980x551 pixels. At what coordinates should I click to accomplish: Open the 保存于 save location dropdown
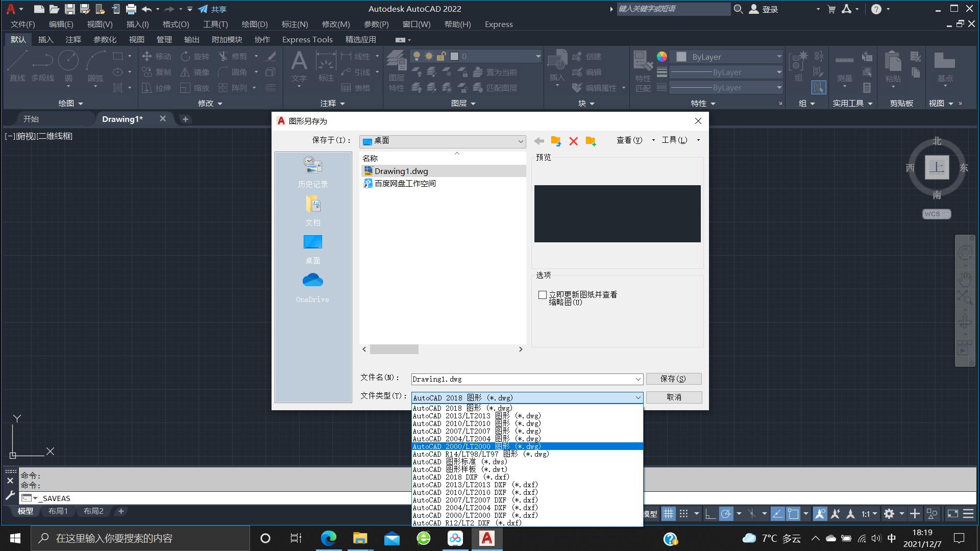tap(520, 141)
